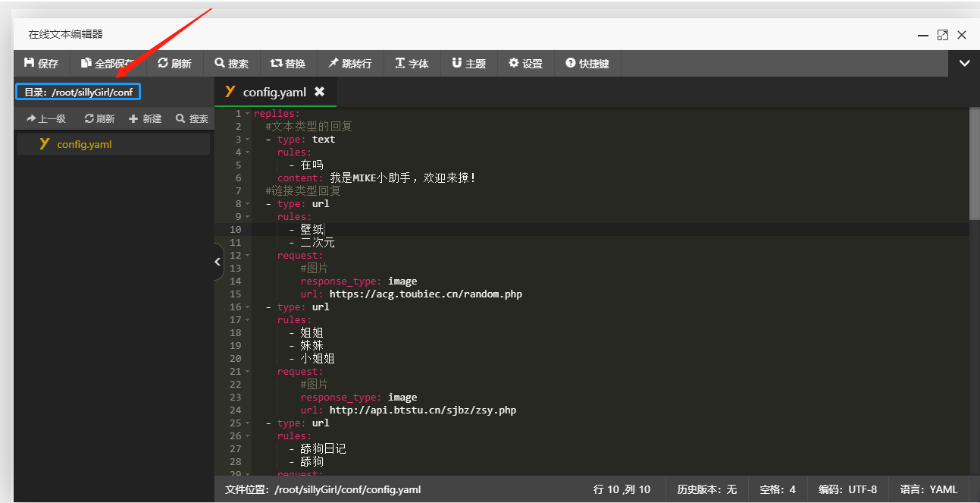980x503 pixels.
Task: Close the 在线文本编辑器 window
Action: 962,35
